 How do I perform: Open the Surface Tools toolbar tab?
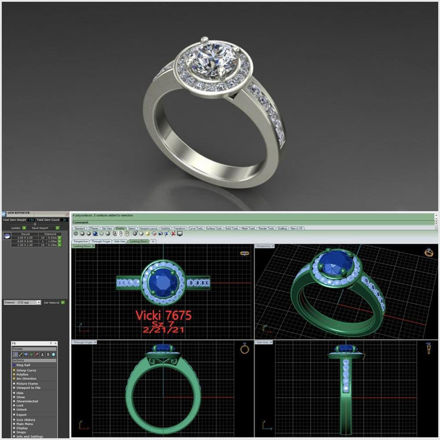click(x=214, y=228)
